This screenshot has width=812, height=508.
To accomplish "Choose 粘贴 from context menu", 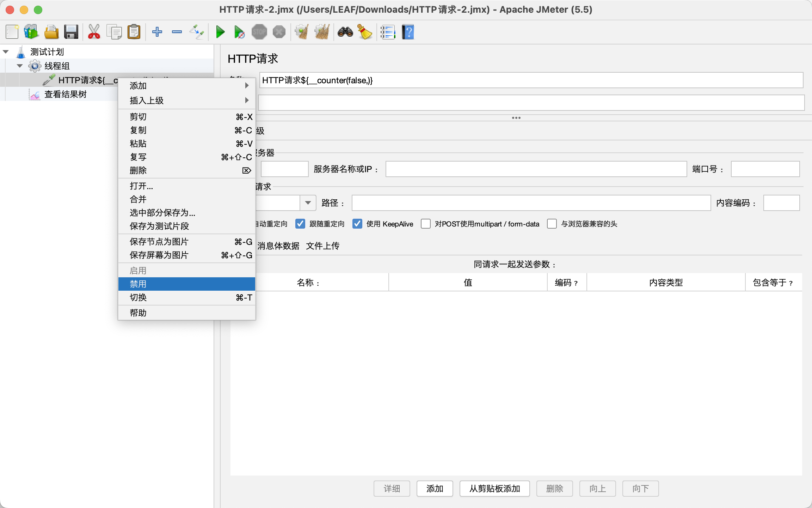I will pyautogui.click(x=187, y=144).
